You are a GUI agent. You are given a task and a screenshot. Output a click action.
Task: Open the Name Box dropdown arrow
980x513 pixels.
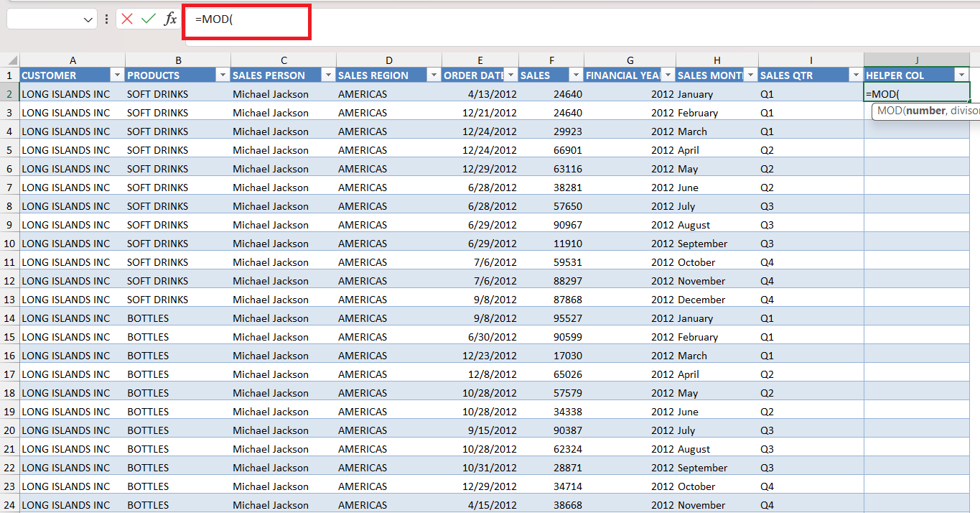pos(88,20)
